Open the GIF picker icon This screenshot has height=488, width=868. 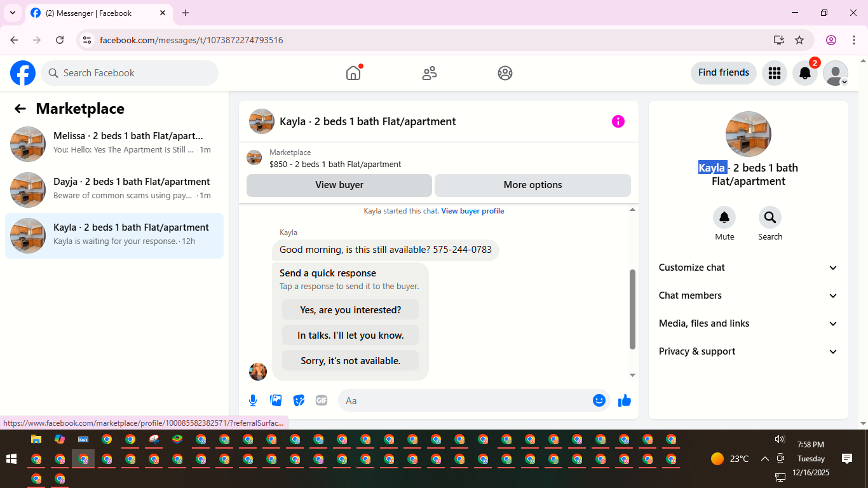point(322,400)
